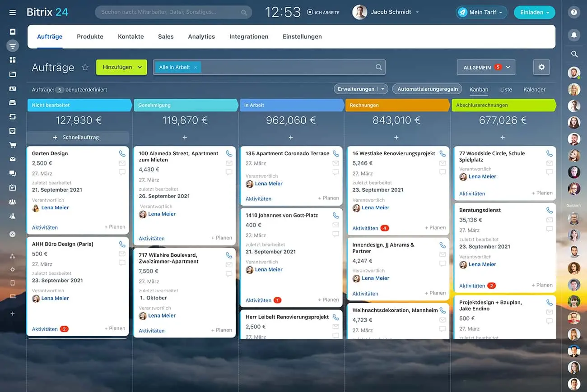The width and height of the screenshot is (587, 392).
Task: Open the search magnifier in the right panel
Action: tap(574, 54)
